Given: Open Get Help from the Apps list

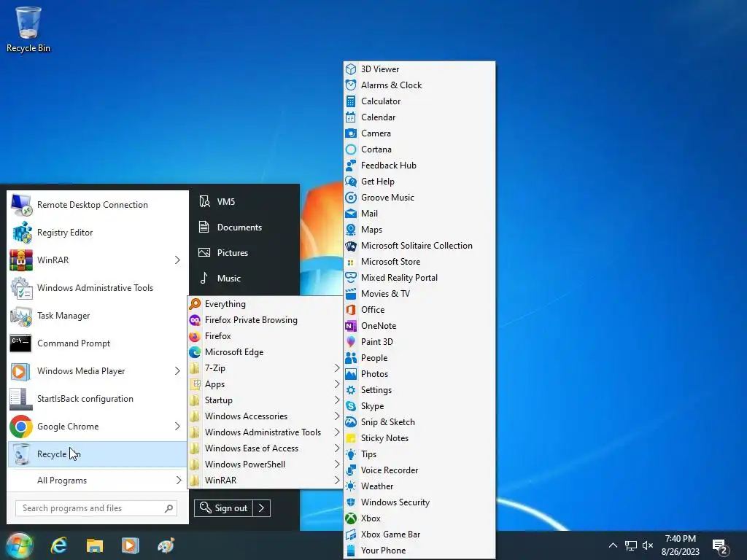Looking at the screenshot, I should pos(419,182).
